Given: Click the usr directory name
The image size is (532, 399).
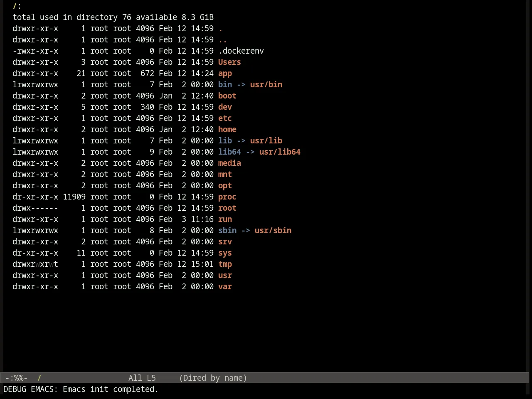Looking at the screenshot, I should 225,276.
